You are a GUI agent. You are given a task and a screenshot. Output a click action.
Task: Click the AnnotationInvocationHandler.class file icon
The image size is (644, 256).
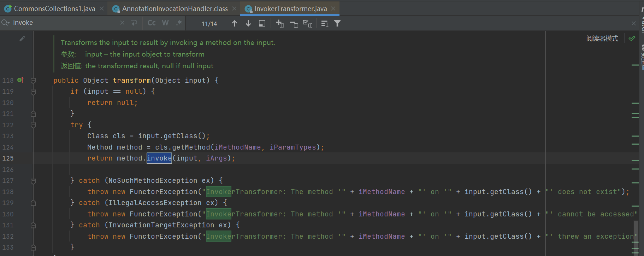(x=116, y=9)
